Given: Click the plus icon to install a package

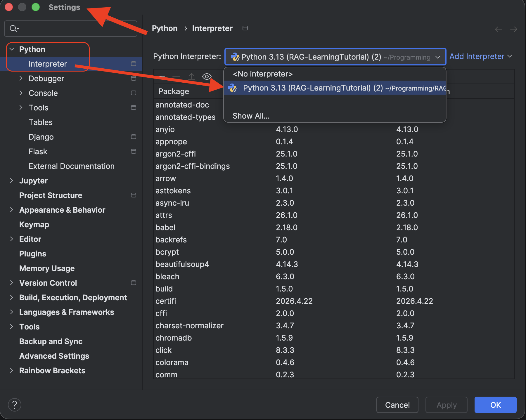Looking at the screenshot, I should tap(161, 77).
